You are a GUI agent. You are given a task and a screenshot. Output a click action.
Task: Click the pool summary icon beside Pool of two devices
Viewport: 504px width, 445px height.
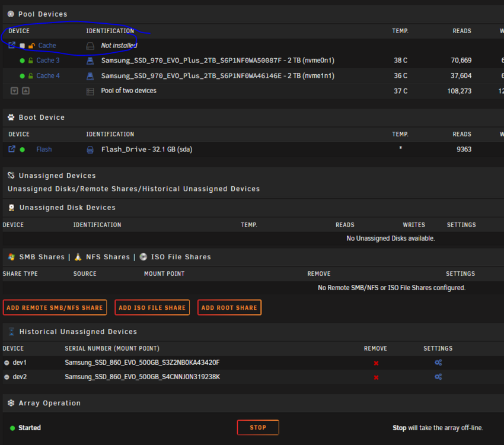pos(90,91)
